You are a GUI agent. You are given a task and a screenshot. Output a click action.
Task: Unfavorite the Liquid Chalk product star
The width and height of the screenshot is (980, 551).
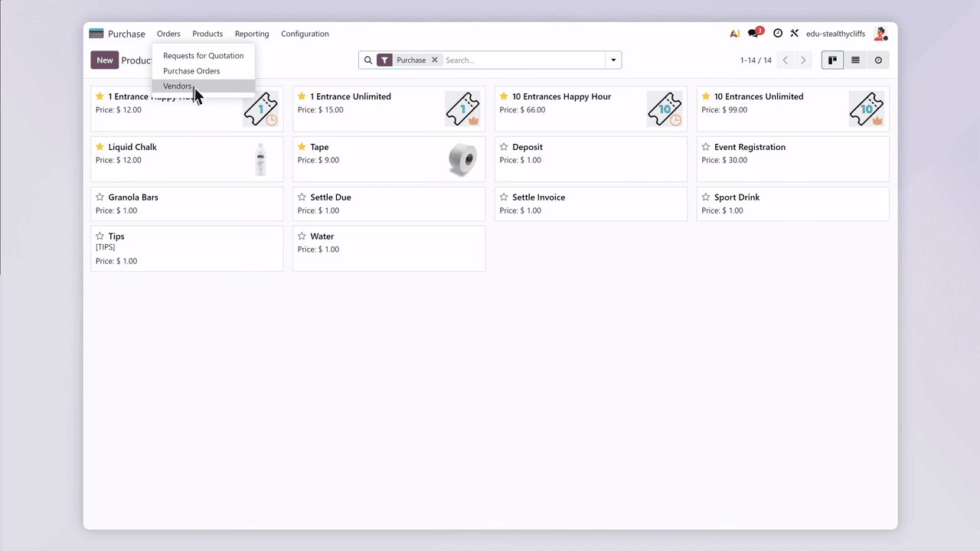(100, 147)
